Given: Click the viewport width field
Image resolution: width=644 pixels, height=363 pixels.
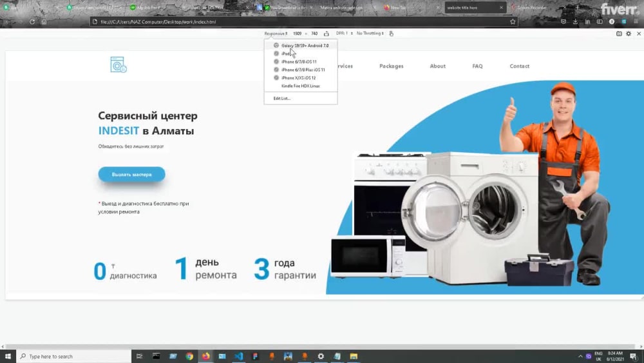Looking at the screenshot, I should pyautogui.click(x=297, y=34).
